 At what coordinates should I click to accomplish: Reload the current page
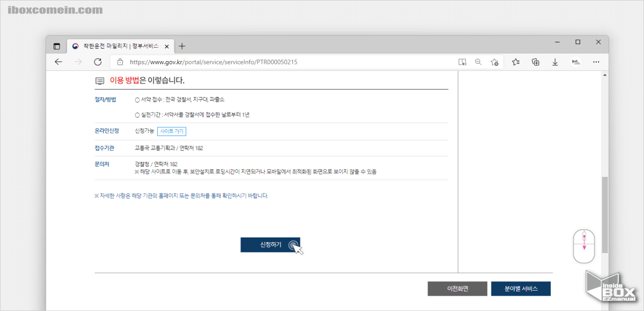click(x=97, y=62)
